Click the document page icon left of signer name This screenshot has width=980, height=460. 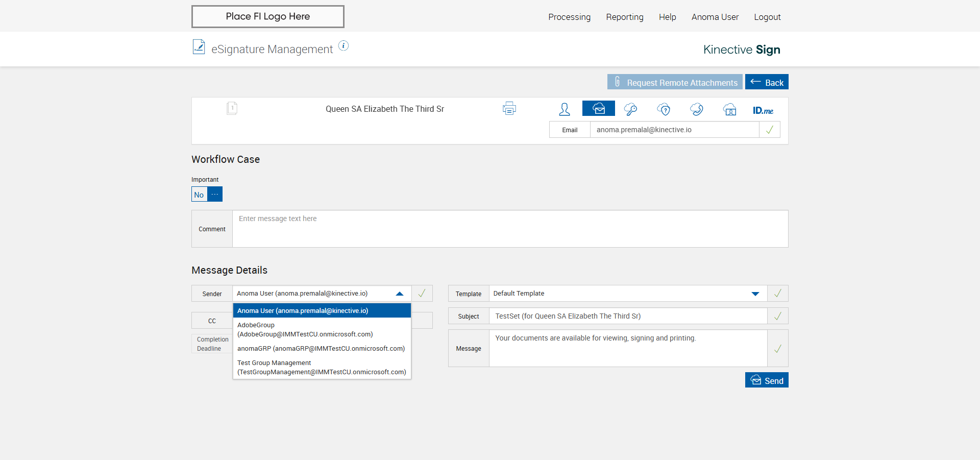(x=232, y=108)
